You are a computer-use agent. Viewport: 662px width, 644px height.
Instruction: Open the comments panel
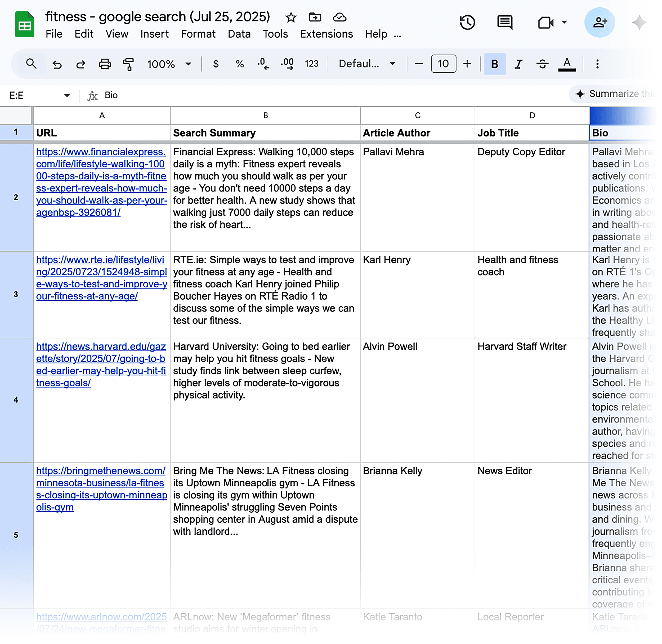click(x=504, y=22)
